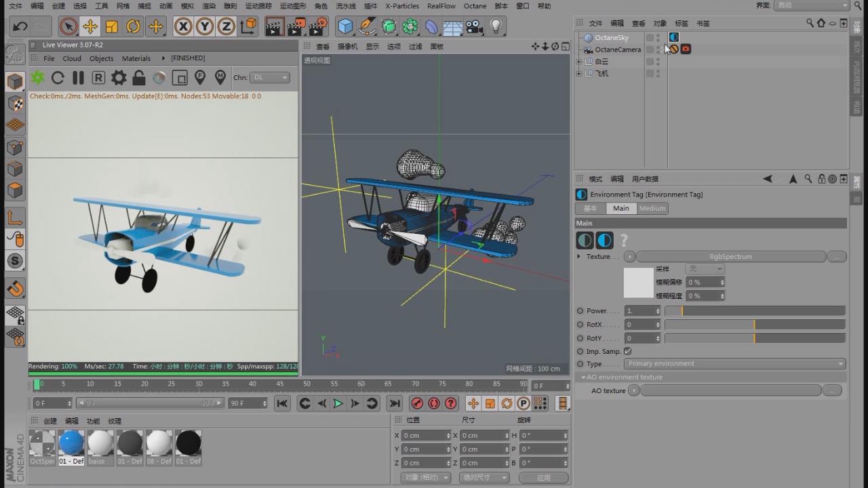Viewport: 868px width, 488px height.
Task: Click the light bulb object icon
Action: (x=496, y=26)
